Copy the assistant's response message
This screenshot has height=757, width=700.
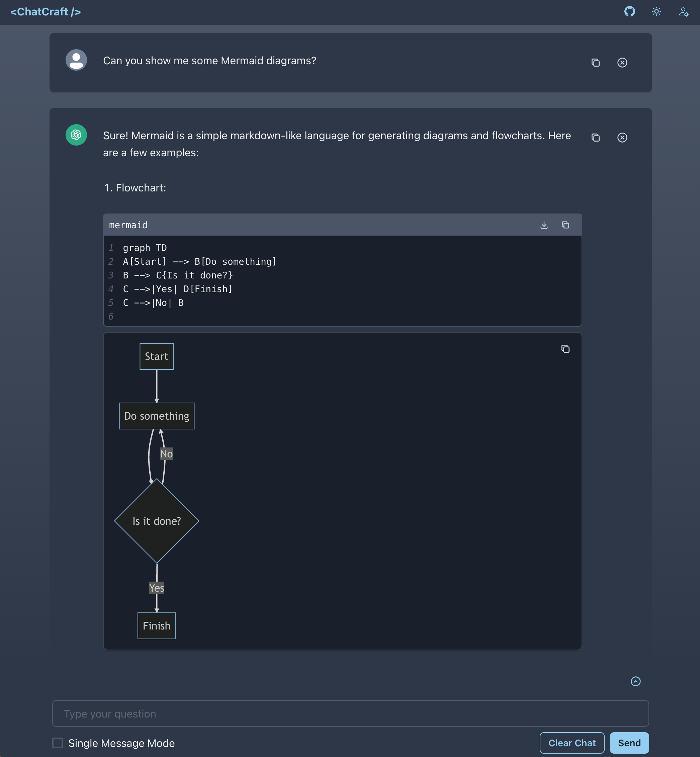pos(596,138)
